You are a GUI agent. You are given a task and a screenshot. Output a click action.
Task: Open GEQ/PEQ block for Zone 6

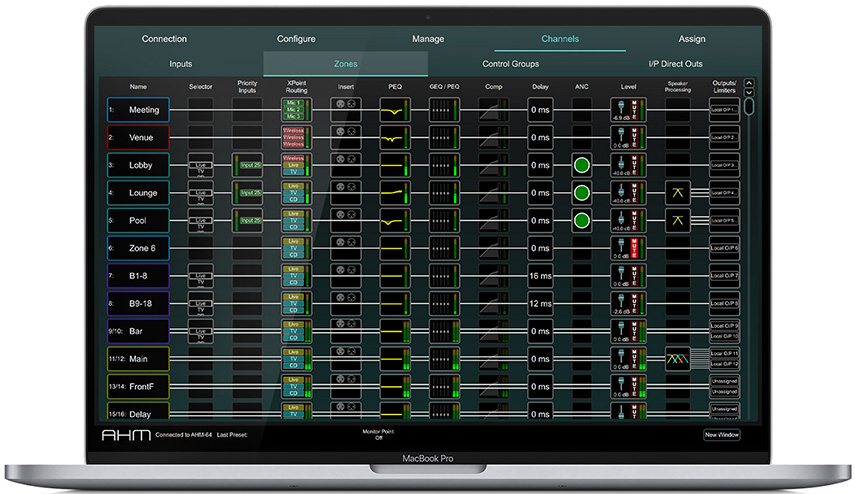445,247
